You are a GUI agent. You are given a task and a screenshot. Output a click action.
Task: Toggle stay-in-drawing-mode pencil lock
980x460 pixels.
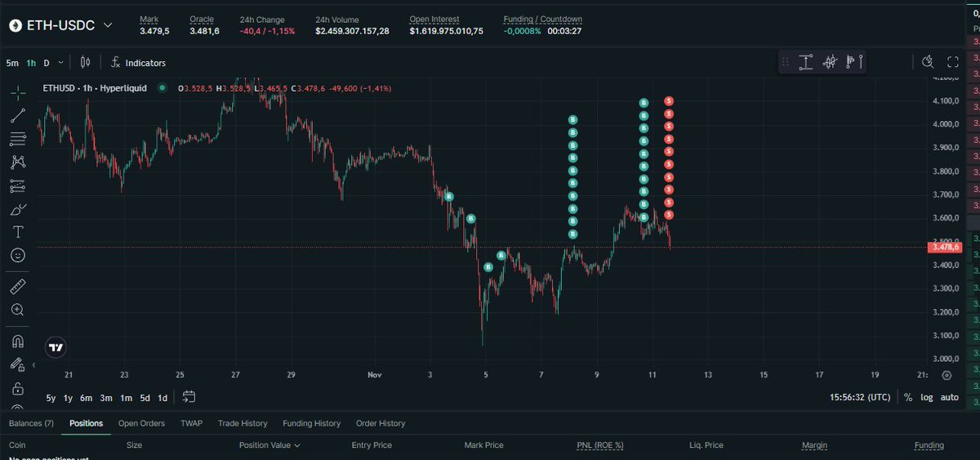[x=18, y=364]
